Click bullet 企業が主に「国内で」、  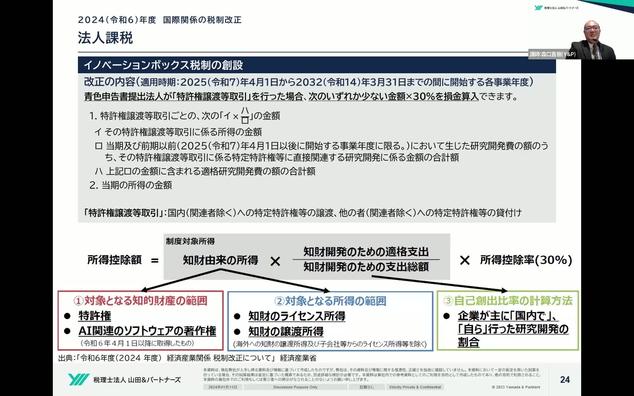click(508, 316)
